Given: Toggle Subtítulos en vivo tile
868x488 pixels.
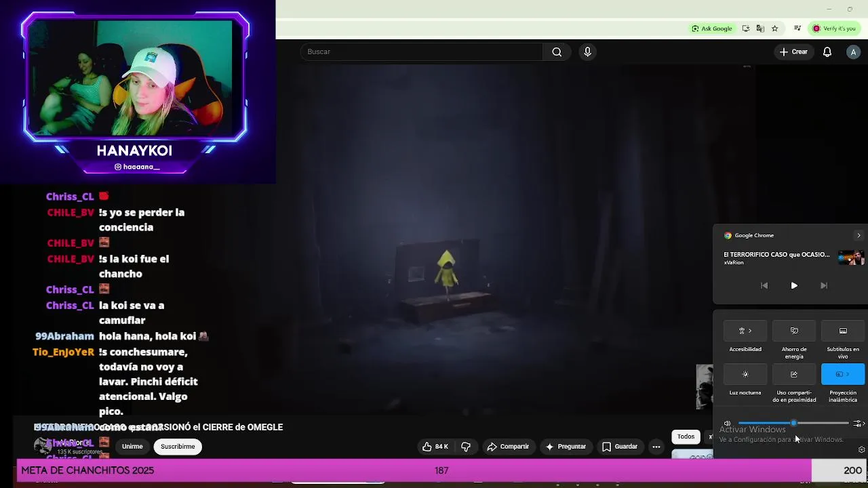Looking at the screenshot, I should click(843, 331).
